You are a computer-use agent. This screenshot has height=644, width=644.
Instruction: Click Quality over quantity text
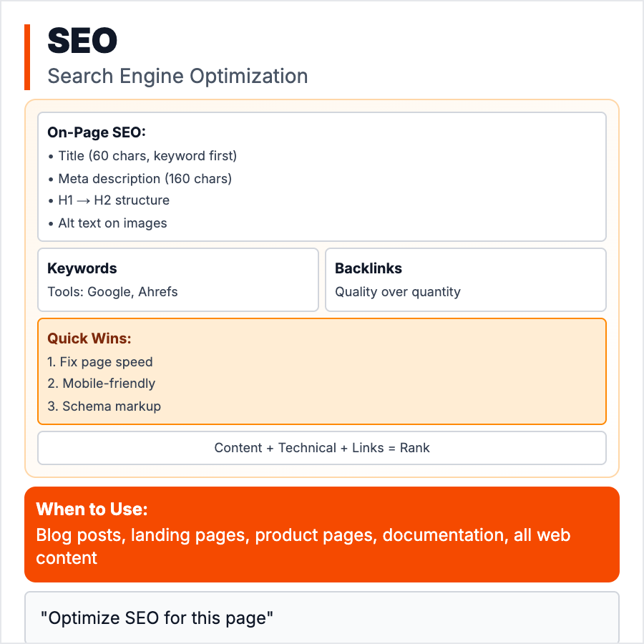click(x=398, y=292)
